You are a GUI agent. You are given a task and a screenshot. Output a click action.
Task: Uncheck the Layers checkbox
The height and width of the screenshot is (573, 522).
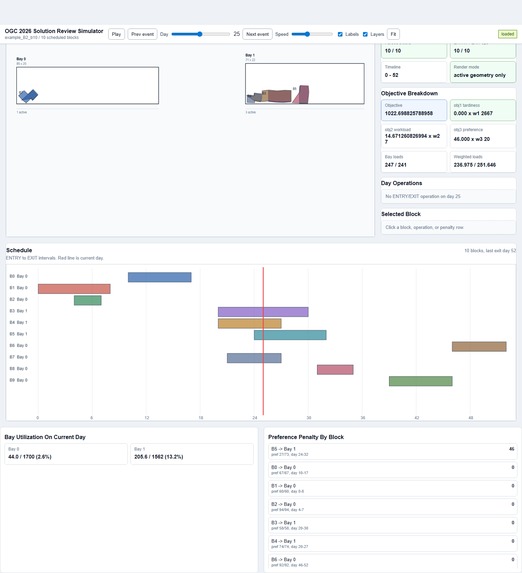point(365,34)
